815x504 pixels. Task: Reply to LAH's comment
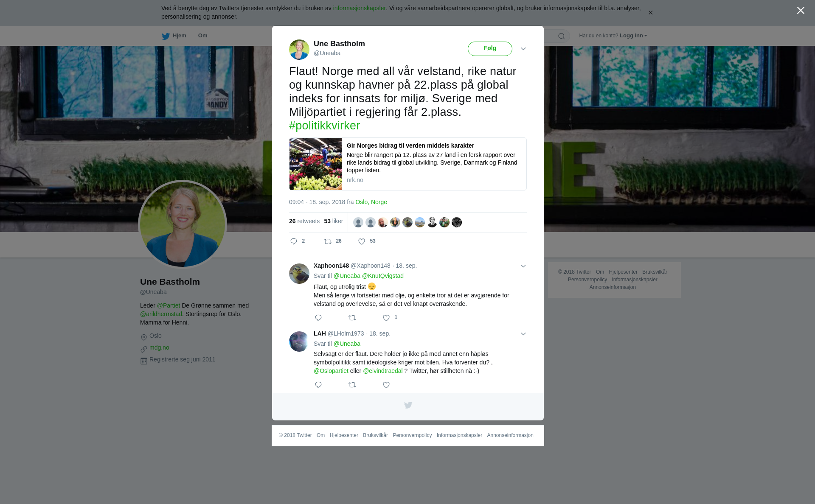click(318, 385)
